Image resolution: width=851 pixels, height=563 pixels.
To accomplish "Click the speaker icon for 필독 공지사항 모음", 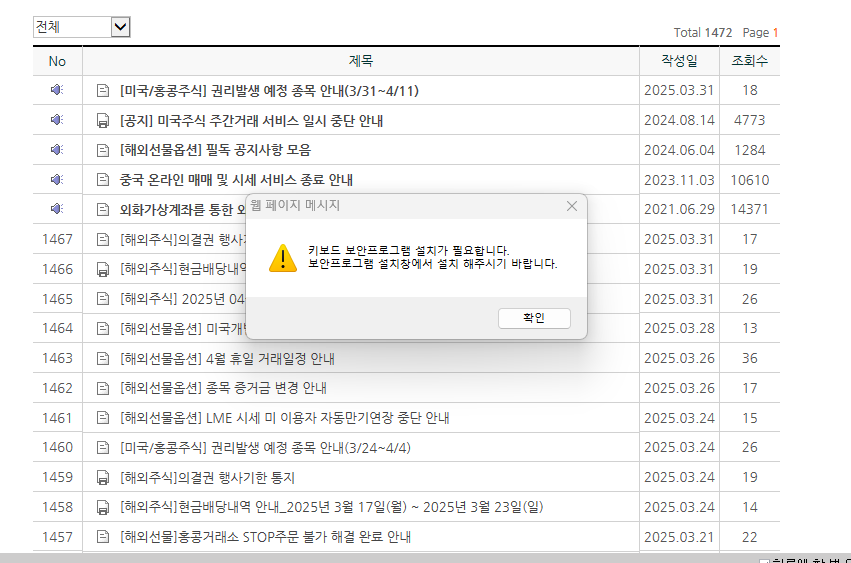I will [x=57, y=150].
